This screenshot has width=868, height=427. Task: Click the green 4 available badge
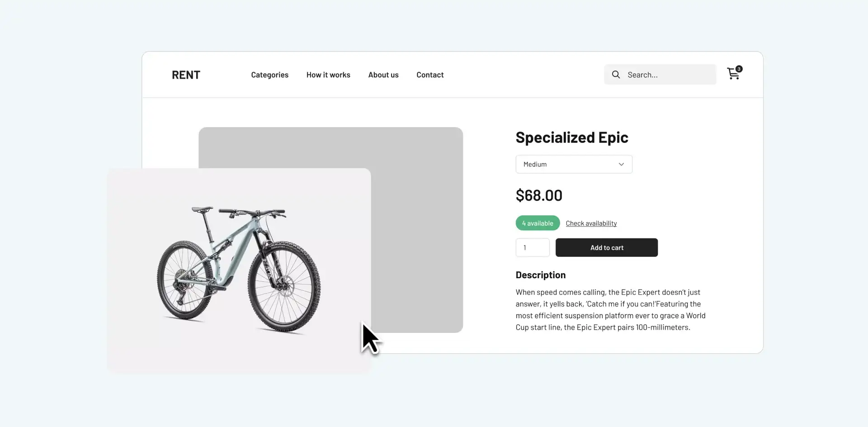(537, 223)
